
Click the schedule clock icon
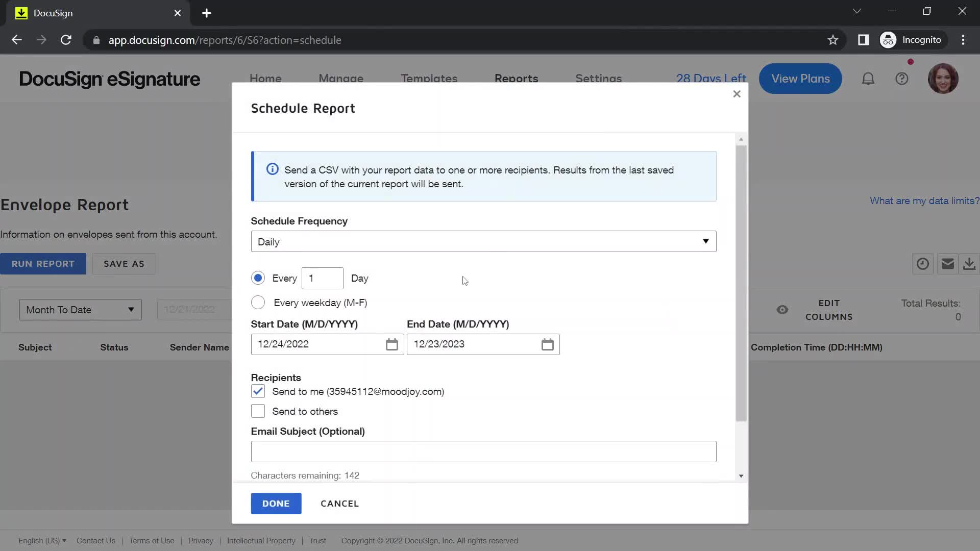pyautogui.click(x=922, y=264)
